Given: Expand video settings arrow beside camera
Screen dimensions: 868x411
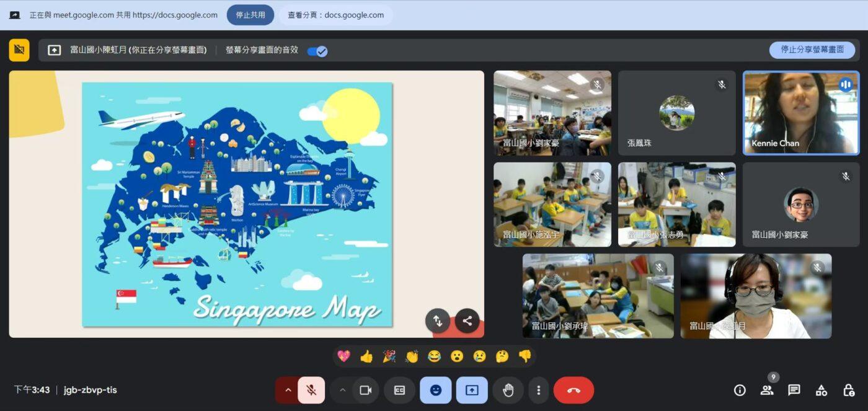Looking at the screenshot, I should click(342, 390).
